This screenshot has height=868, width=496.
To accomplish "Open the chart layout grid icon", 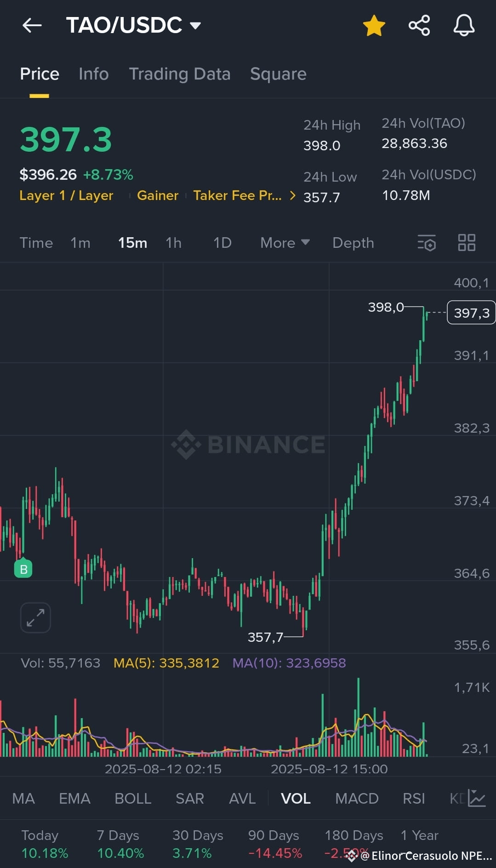I will pos(467,242).
